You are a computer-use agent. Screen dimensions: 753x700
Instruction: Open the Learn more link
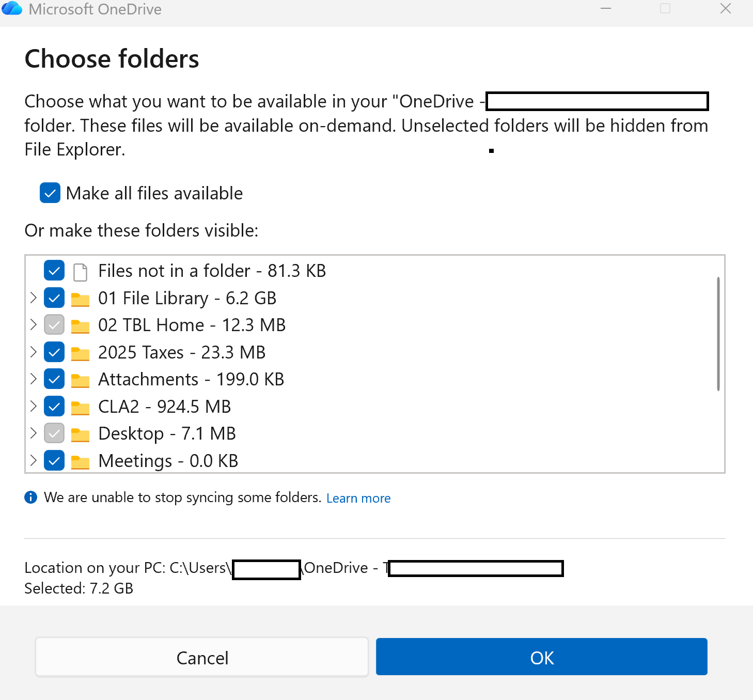(x=358, y=498)
